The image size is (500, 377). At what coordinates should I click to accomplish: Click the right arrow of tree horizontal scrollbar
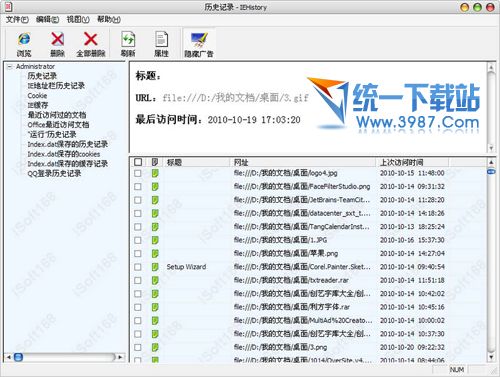point(120,357)
